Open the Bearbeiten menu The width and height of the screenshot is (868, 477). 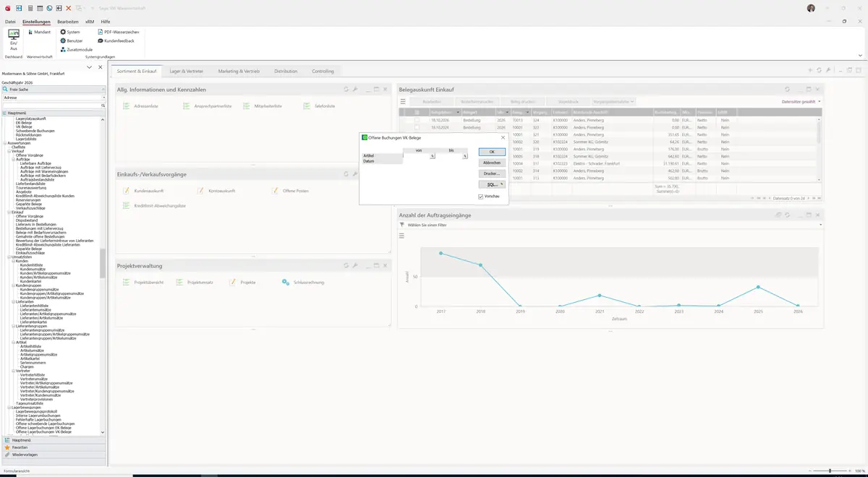coord(68,22)
